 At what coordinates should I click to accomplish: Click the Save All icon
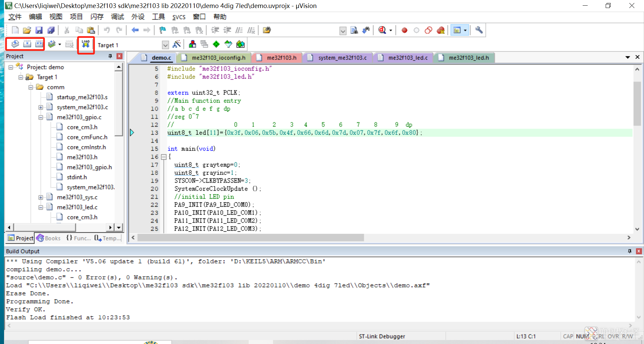(51, 30)
